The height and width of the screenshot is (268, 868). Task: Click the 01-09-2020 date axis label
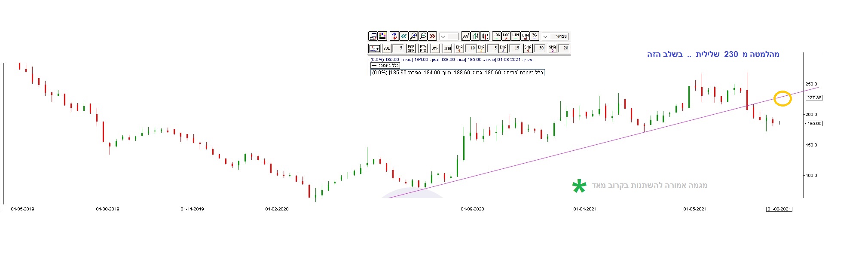472,209
